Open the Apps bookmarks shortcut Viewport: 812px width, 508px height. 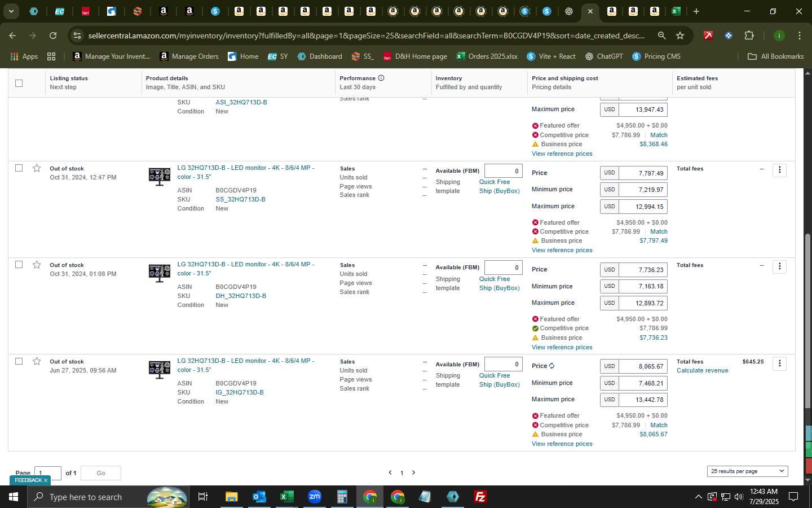click(x=24, y=56)
